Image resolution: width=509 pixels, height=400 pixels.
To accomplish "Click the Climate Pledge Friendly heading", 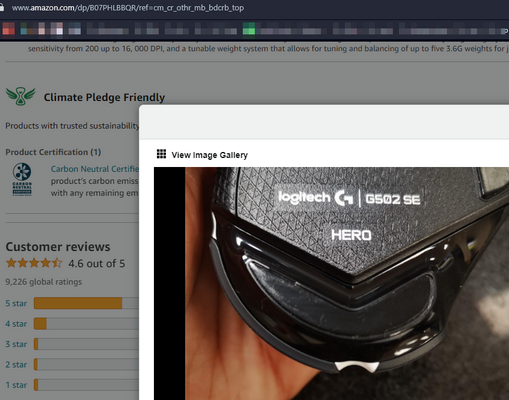I will click(x=104, y=97).
